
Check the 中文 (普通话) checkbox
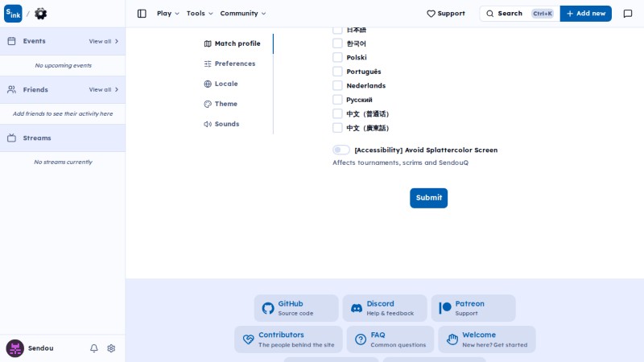pos(337,113)
